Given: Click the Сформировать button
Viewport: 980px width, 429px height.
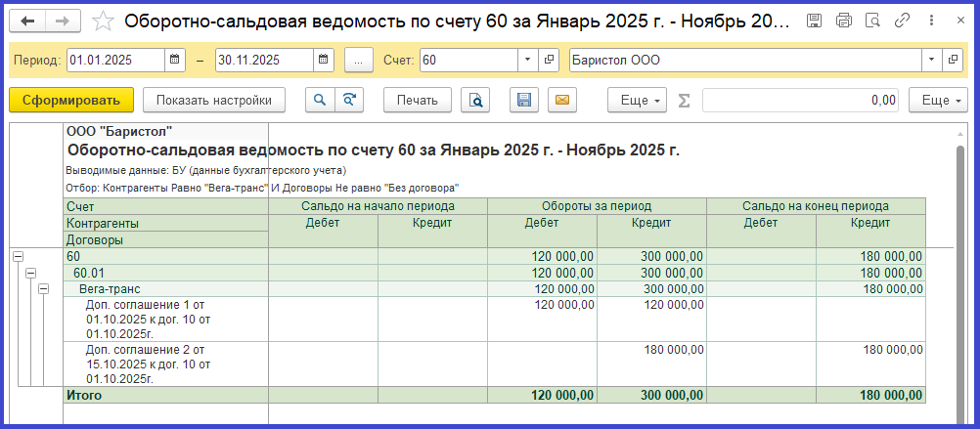Looking at the screenshot, I should [x=70, y=100].
